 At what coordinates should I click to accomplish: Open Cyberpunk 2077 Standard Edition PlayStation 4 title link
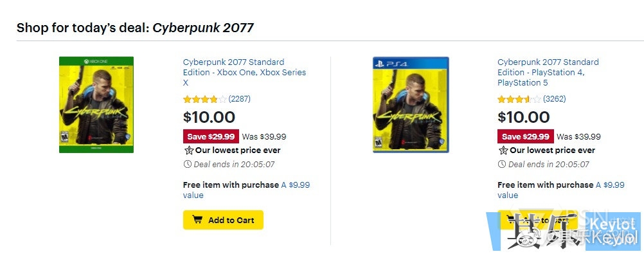click(x=548, y=72)
